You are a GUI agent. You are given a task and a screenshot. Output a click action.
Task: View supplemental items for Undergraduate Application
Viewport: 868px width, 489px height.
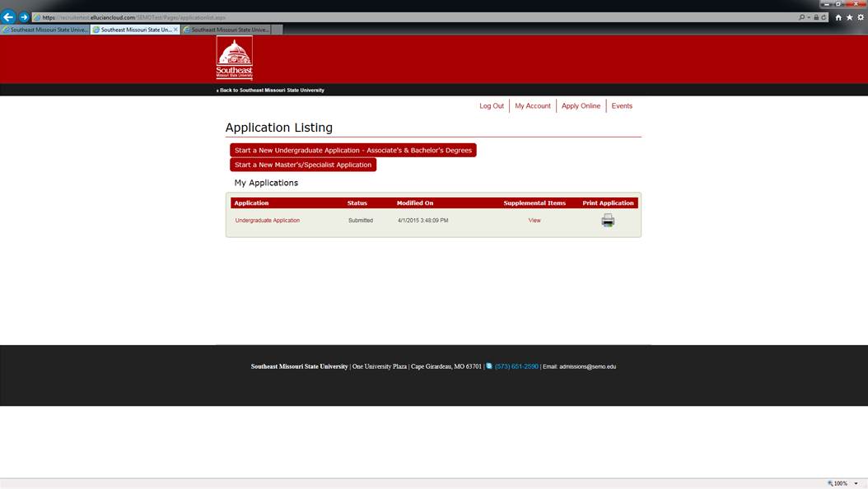pos(534,220)
